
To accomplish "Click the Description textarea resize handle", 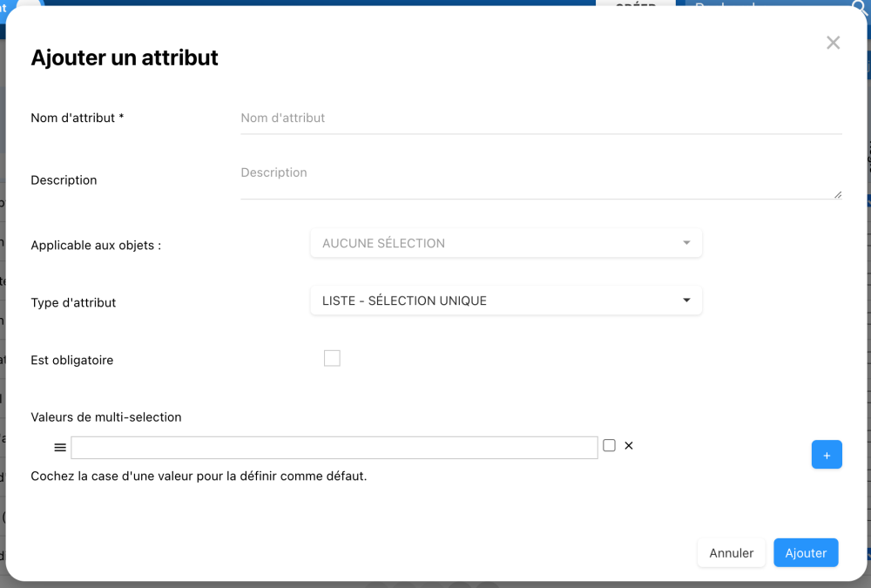I will pyautogui.click(x=838, y=194).
